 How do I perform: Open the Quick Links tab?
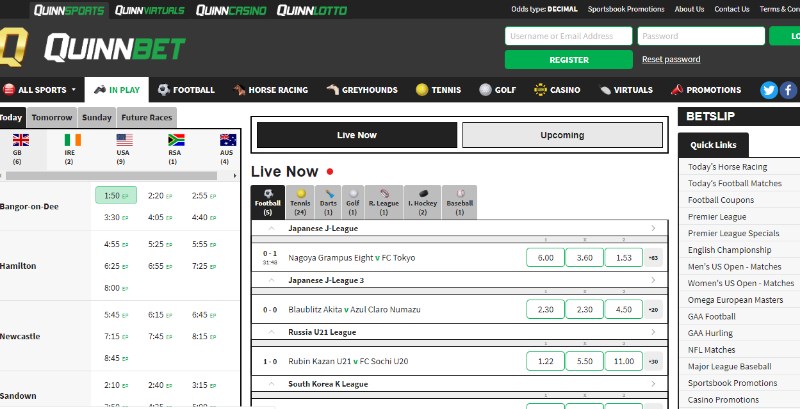point(713,145)
